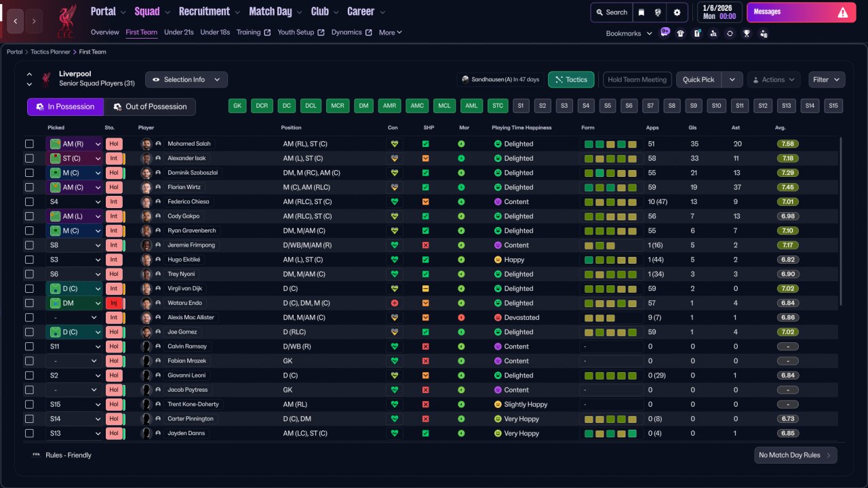Switch to Out of Possession view

click(x=150, y=106)
